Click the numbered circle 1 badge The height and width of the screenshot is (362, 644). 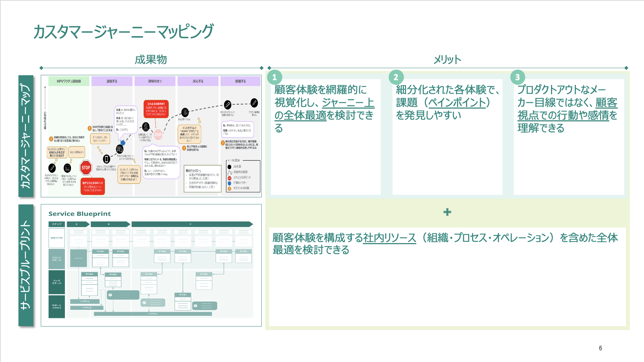[x=274, y=77]
